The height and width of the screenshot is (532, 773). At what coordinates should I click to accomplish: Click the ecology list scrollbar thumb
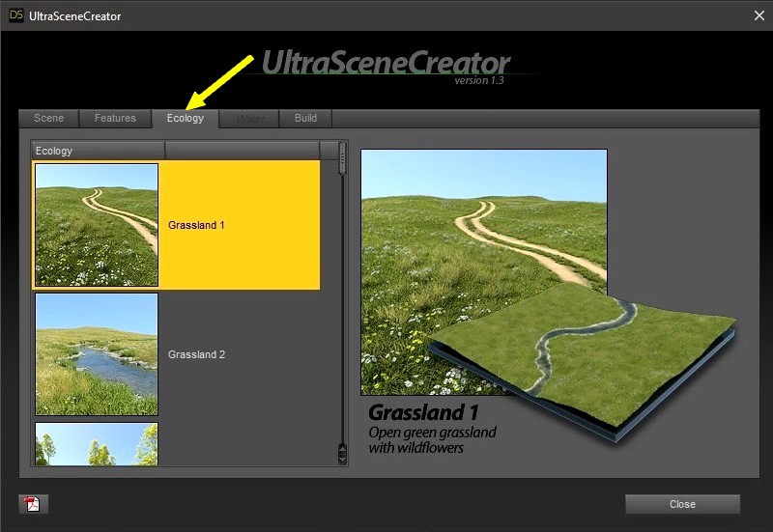342,157
